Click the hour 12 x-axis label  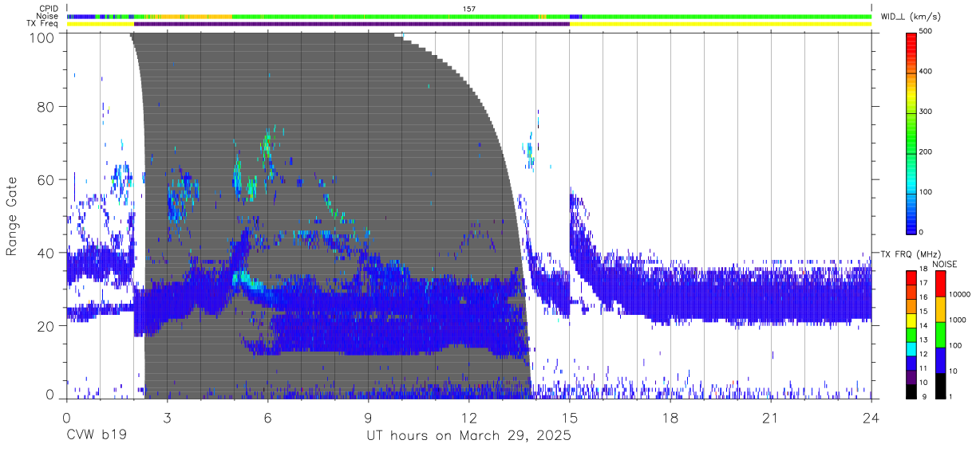[x=468, y=417]
